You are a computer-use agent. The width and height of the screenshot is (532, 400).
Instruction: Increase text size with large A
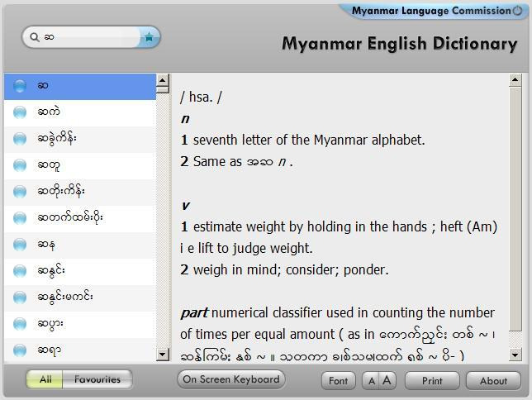(387, 381)
